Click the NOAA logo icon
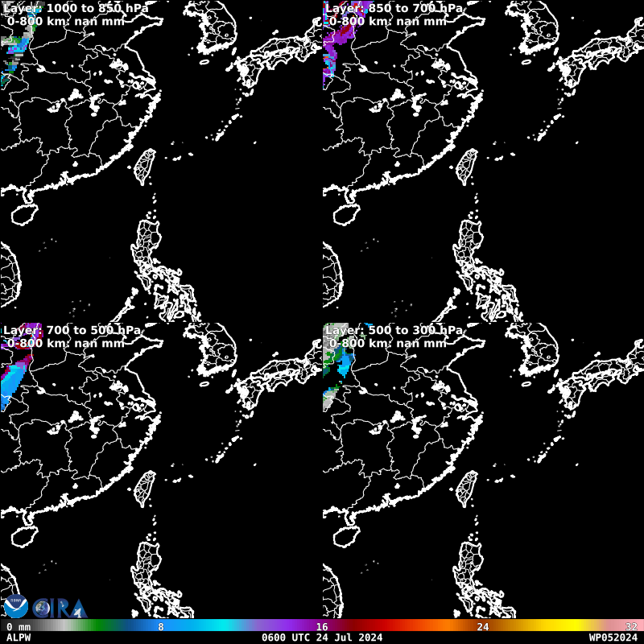The image size is (644, 644). pyautogui.click(x=15, y=606)
